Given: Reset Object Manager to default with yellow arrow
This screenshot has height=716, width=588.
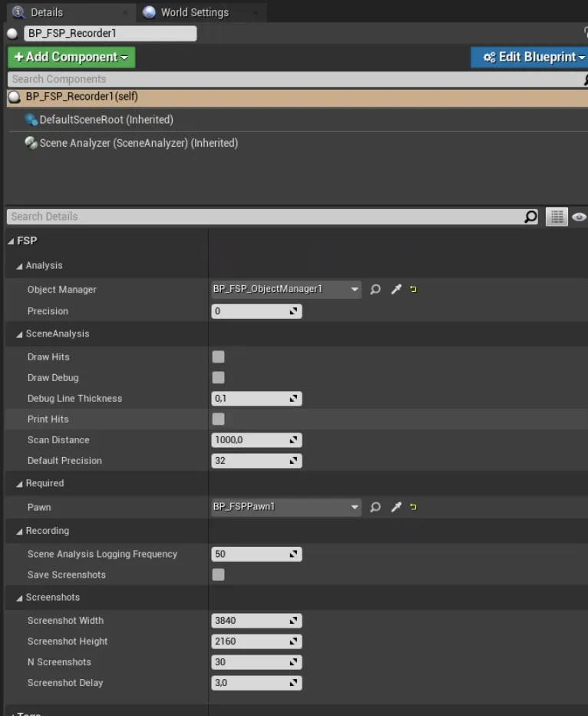Looking at the screenshot, I should pyautogui.click(x=414, y=290).
